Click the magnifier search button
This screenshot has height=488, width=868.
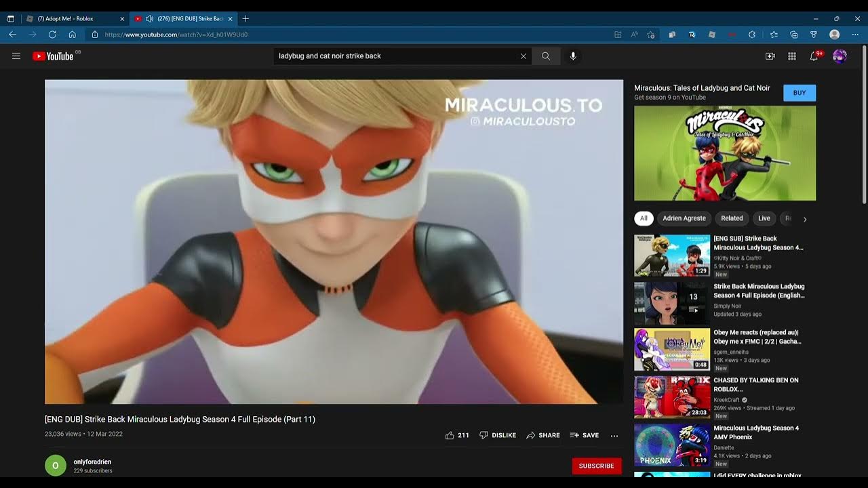click(546, 56)
